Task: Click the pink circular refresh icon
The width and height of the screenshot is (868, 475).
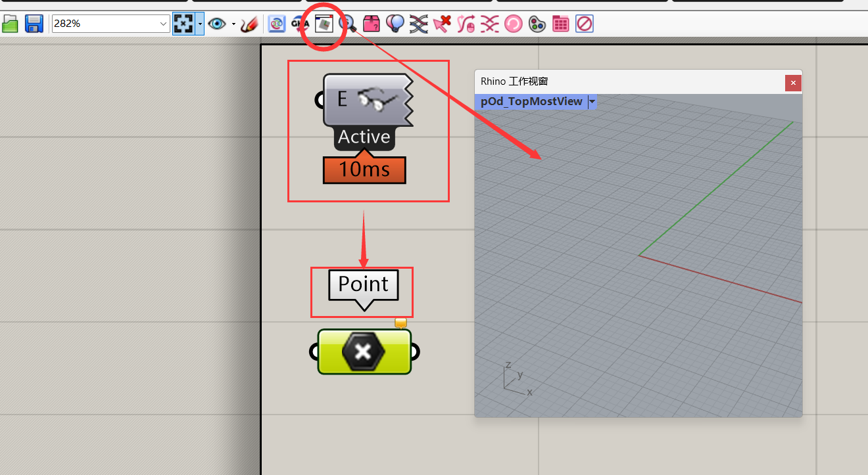Action: (x=513, y=24)
